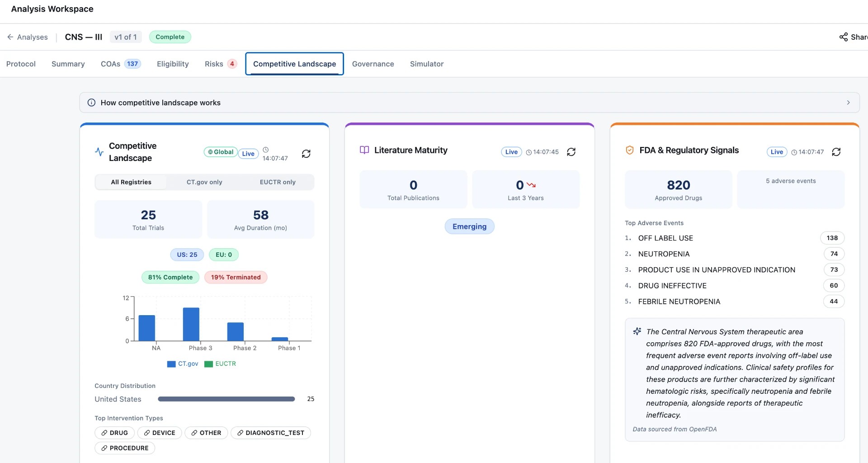This screenshot has width=868, height=463.
Task: Click the NA bar in the chart
Action: click(147, 328)
